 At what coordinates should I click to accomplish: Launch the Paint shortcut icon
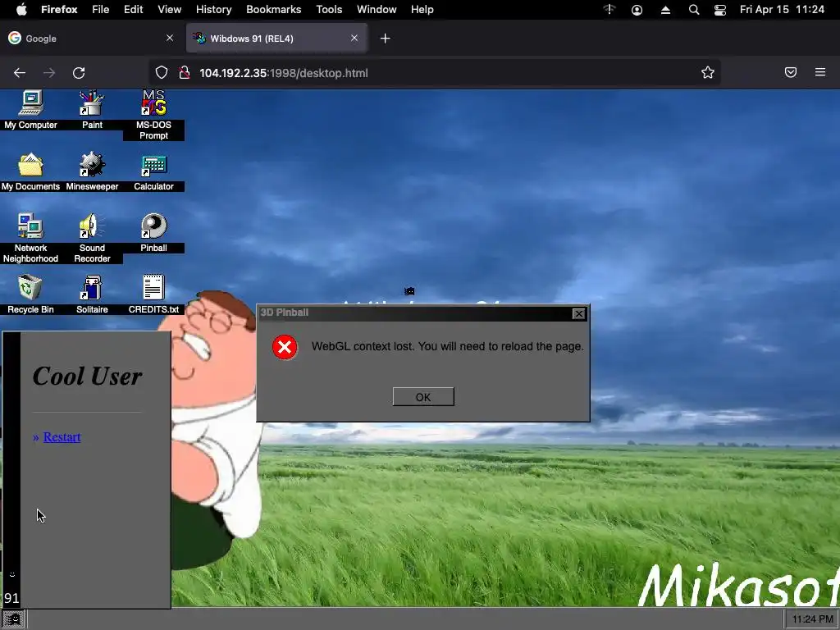coord(92,110)
